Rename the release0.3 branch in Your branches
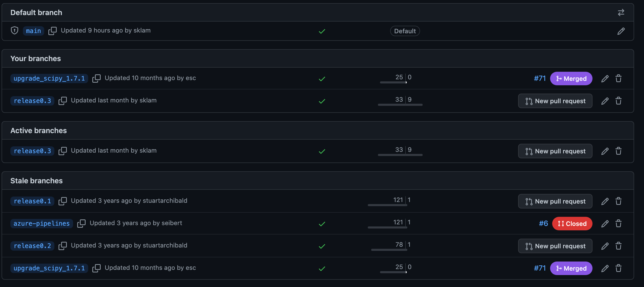 605,101
